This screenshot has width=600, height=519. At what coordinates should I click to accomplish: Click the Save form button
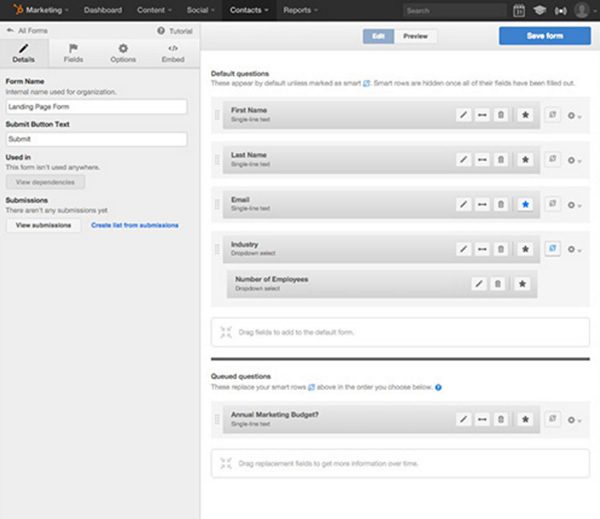(x=544, y=36)
